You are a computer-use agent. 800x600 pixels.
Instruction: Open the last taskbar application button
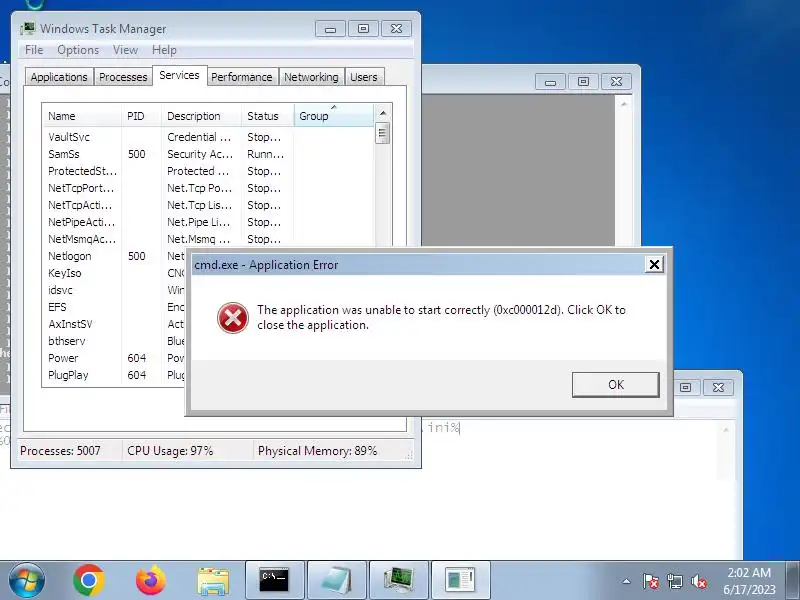click(461, 580)
